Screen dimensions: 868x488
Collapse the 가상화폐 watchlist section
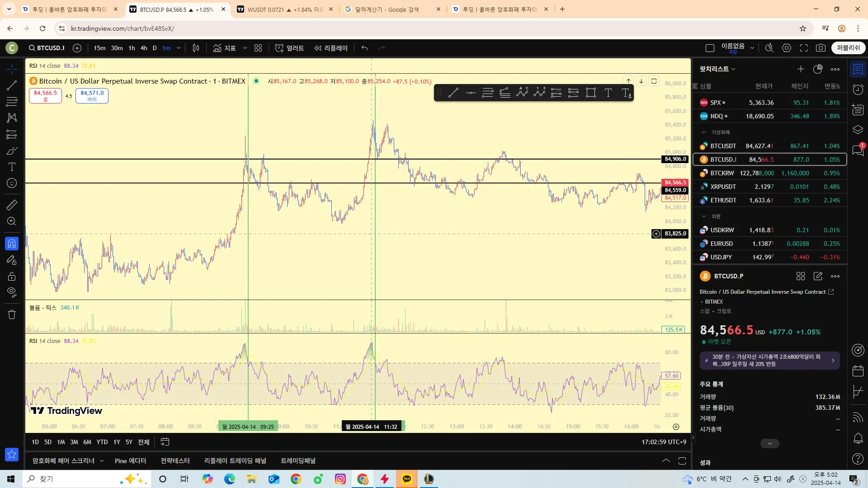pos(704,132)
